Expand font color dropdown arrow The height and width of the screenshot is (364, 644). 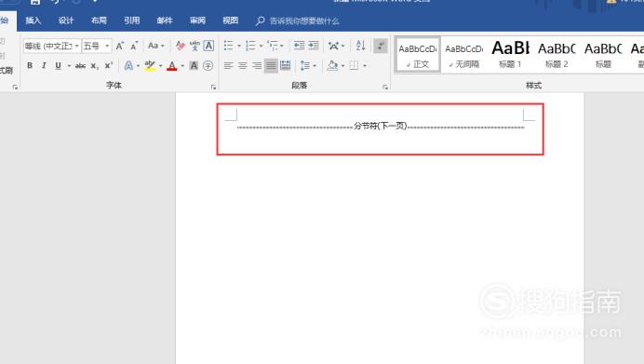point(182,66)
